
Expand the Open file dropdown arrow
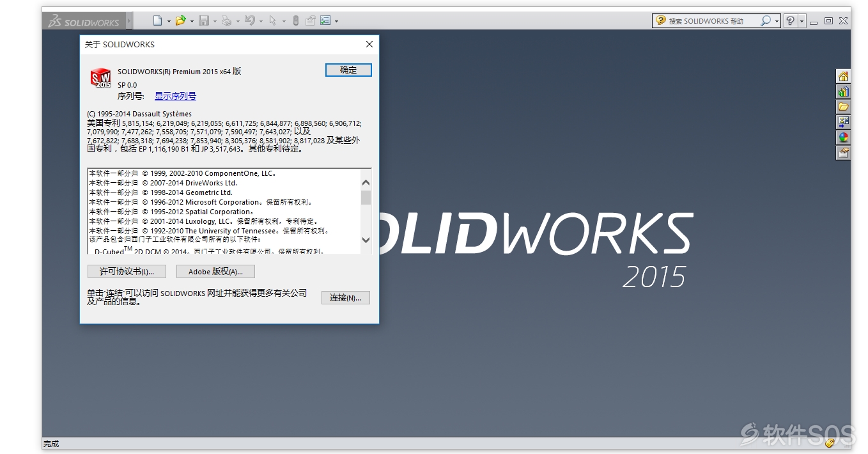[x=192, y=21]
